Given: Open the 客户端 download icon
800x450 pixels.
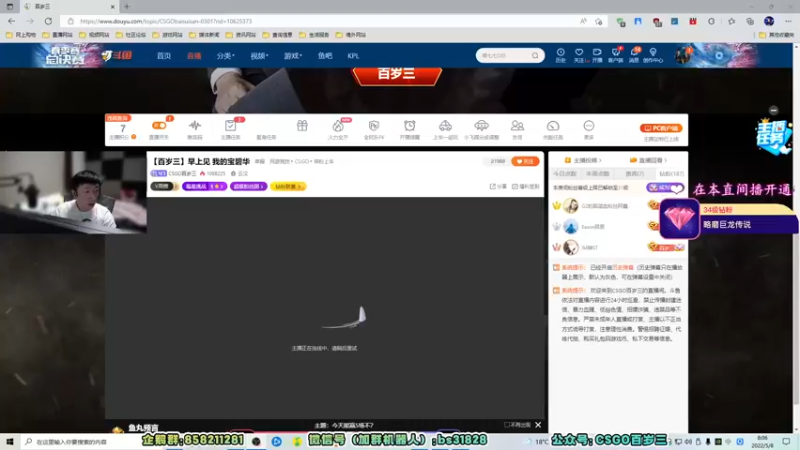Looking at the screenshot, I should pyautogui.click(x=615, y=55).
